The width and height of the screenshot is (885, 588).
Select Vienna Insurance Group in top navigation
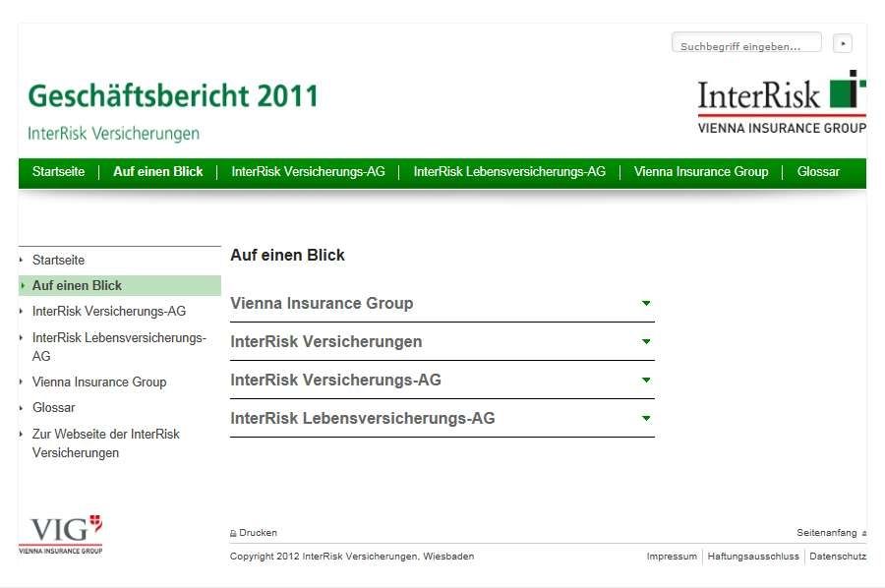coord(701,172)
